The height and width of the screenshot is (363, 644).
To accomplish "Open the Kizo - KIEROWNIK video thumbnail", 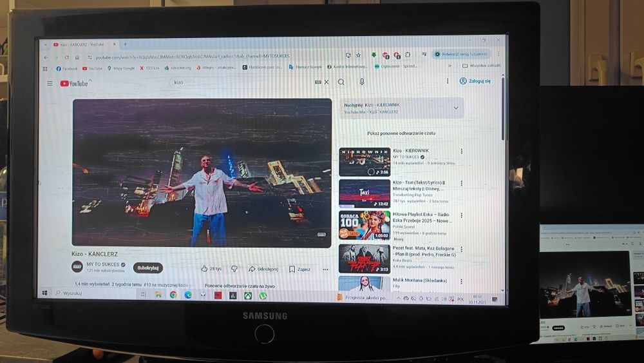I will pyautogui.click(x=365, y=162).
